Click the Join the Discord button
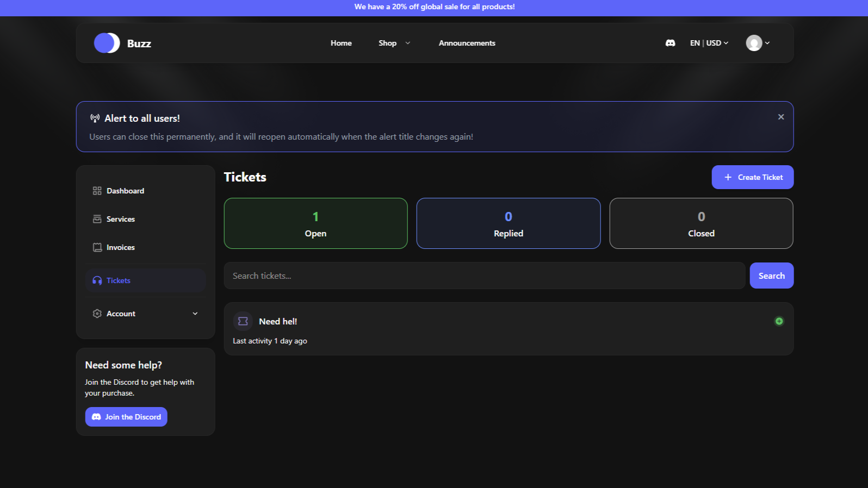Viewport: 868px width, 488px height. (126, 417)
